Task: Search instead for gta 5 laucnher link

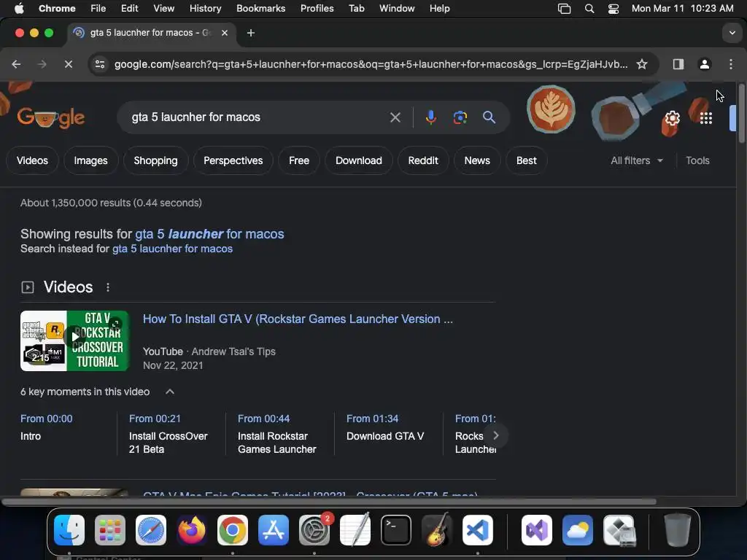Action: tap(172, 249)
